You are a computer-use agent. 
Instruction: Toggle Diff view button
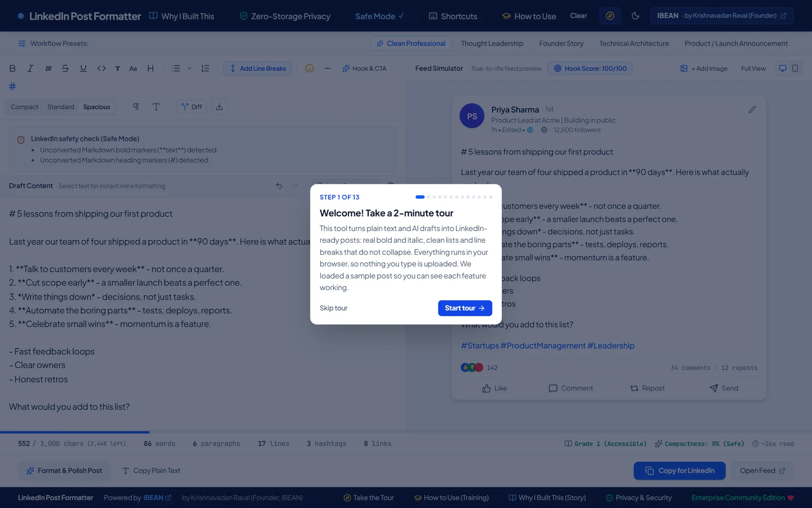click(x=192, y=107)
